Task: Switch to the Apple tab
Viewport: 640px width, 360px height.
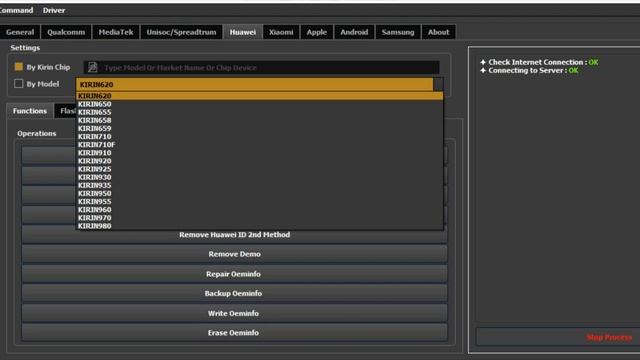Action: coord(317,32)
